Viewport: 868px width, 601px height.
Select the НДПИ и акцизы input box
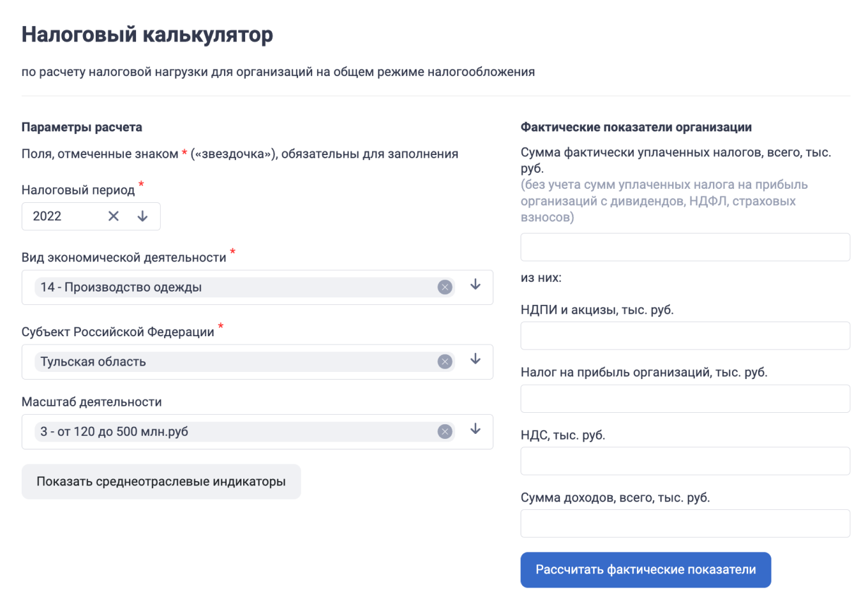pyautogui.click(x=685, y=335)
